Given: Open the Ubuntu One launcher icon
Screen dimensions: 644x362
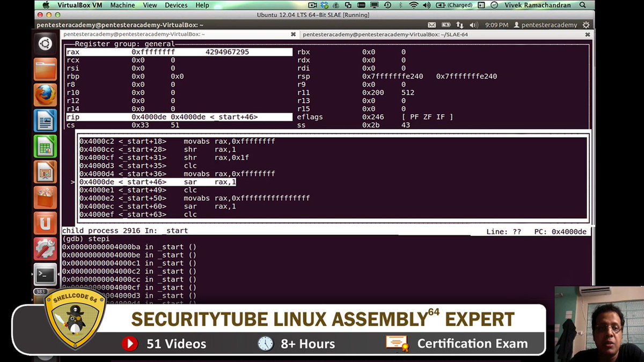Looking at the screenshot, I should [45, 223].
